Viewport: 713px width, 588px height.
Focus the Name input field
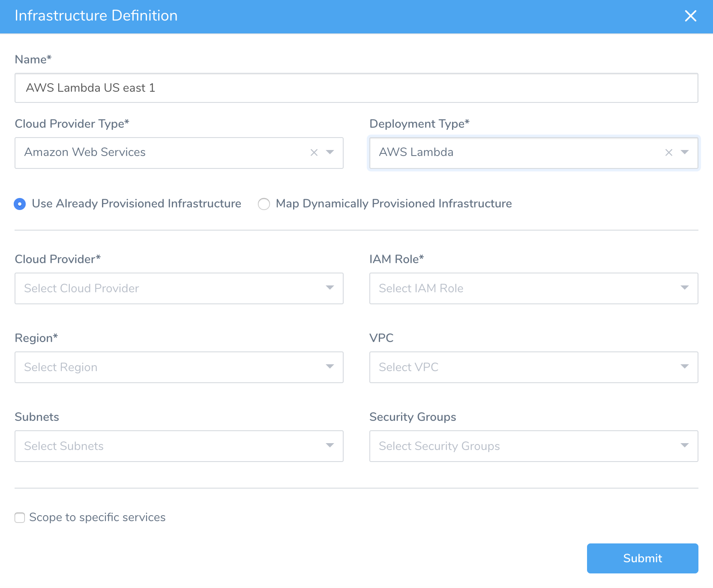[x=356, y=88]
